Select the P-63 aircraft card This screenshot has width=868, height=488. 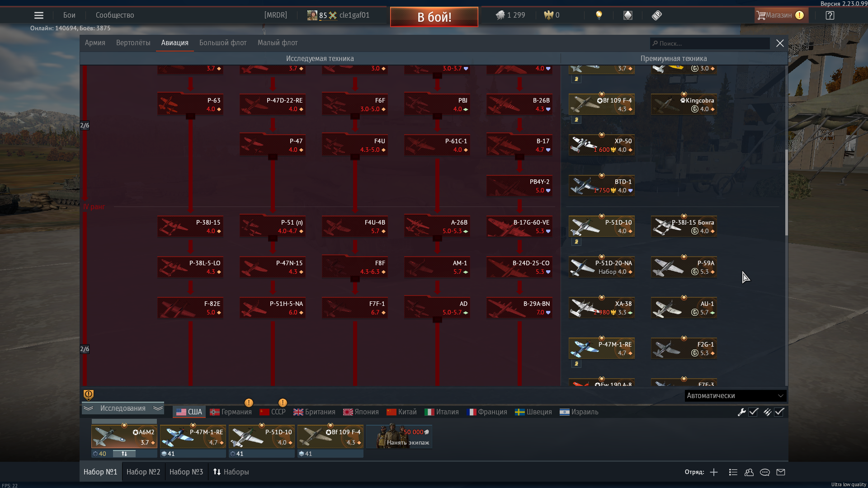190,104
